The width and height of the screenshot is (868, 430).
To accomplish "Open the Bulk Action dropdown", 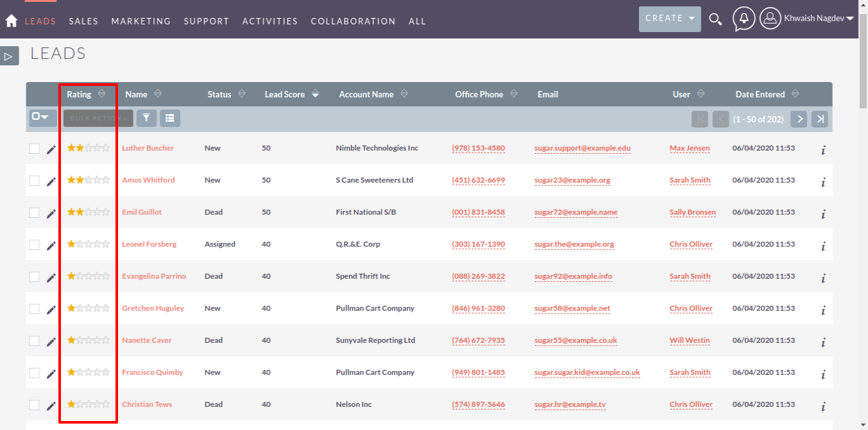I will pyautogui.click(x=98, y=118).
